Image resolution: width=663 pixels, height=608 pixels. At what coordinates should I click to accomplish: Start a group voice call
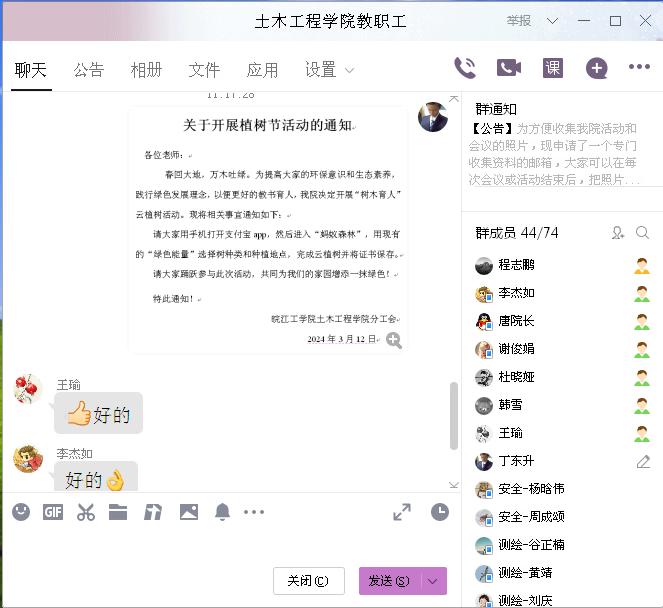pyautogui.click(x=465, y=68)
